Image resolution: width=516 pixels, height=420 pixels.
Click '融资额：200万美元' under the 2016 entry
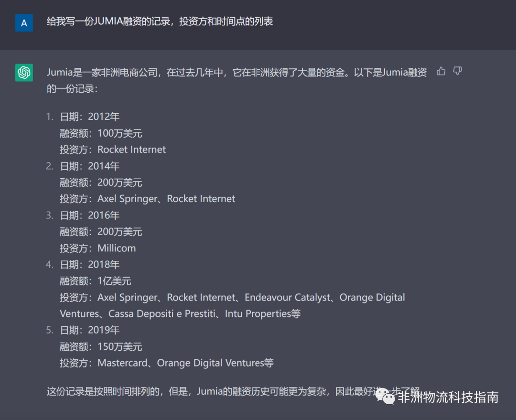coord(101,232)
